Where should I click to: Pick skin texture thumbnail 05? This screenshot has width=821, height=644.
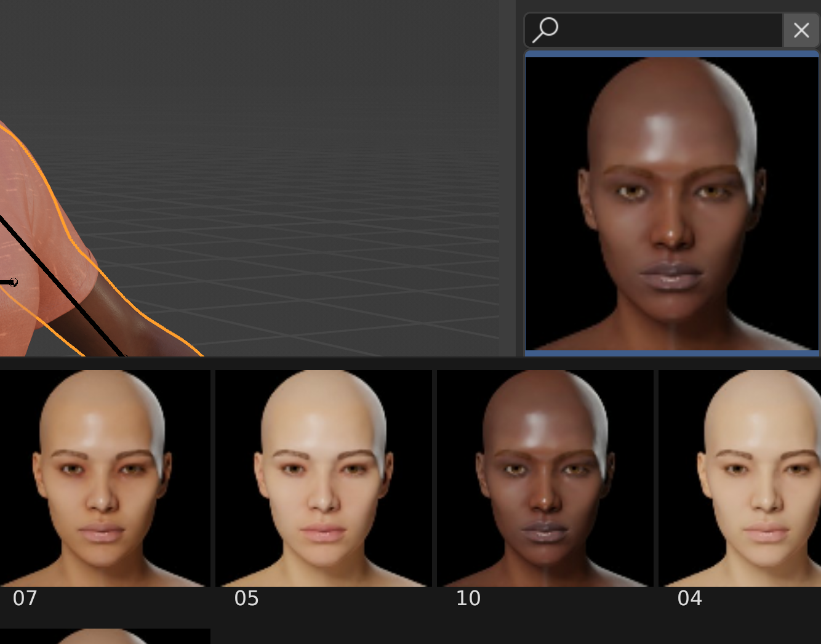click(x=323, y=478)
